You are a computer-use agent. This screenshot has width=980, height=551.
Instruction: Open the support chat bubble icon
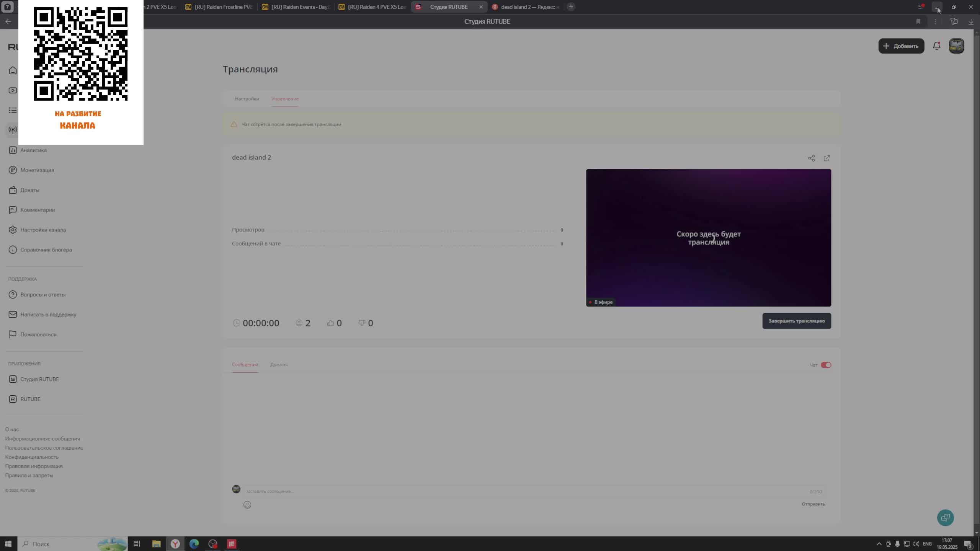pos(945,518)
